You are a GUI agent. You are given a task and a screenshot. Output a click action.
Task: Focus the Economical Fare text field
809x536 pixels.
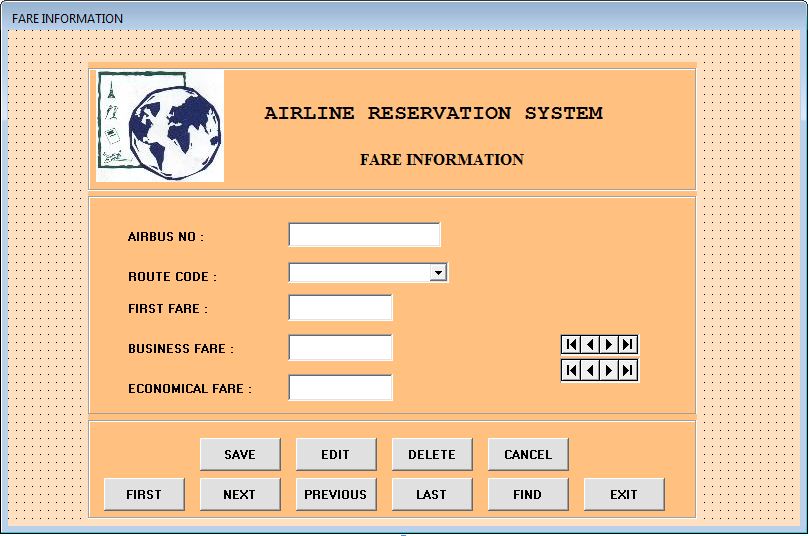341,387
